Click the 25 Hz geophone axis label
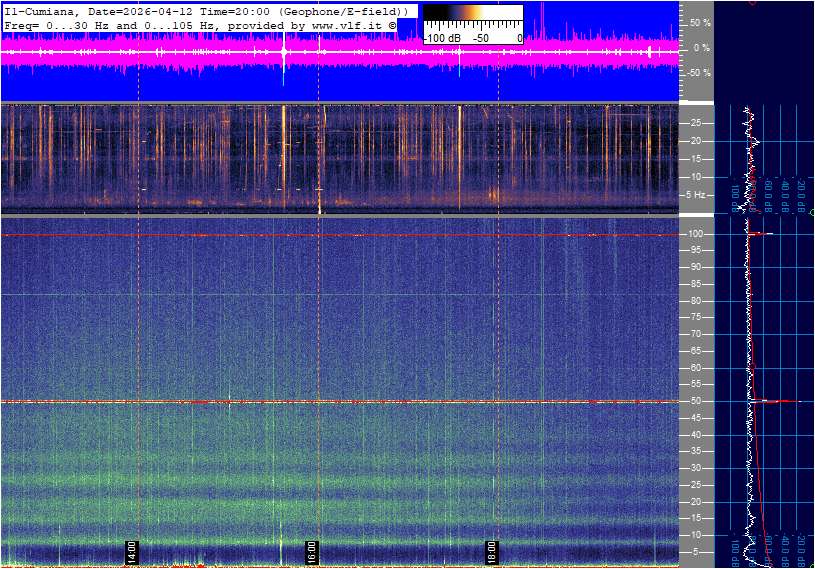 tap(696, 124)
